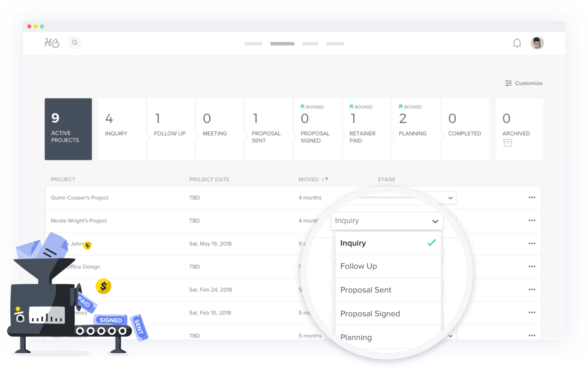Open Customize pipeline settings

(x=523, y=83)
